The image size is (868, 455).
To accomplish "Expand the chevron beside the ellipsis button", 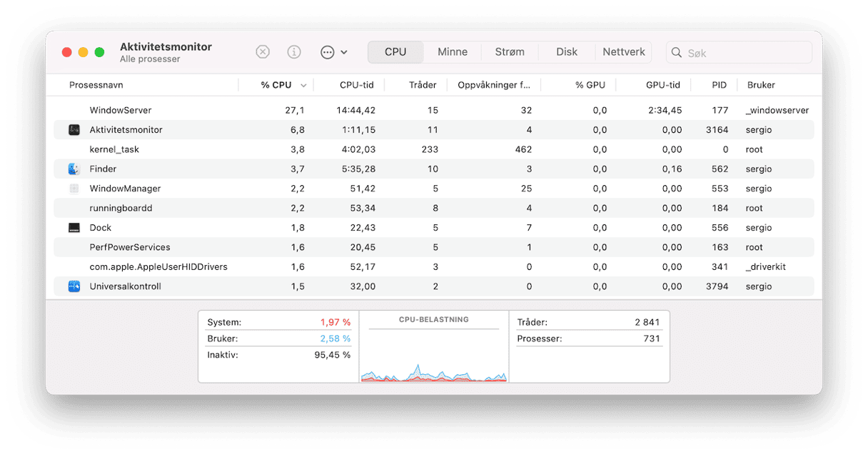I will point(344,52).
